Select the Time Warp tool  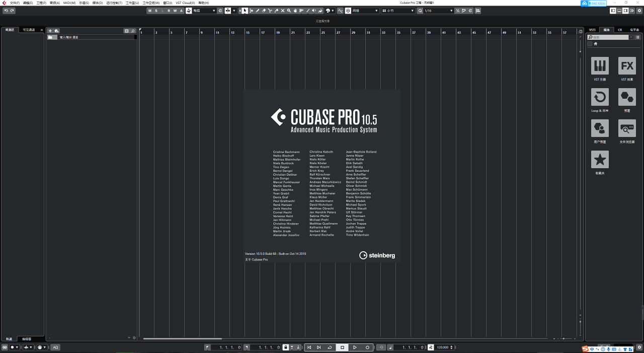point(301,11)
